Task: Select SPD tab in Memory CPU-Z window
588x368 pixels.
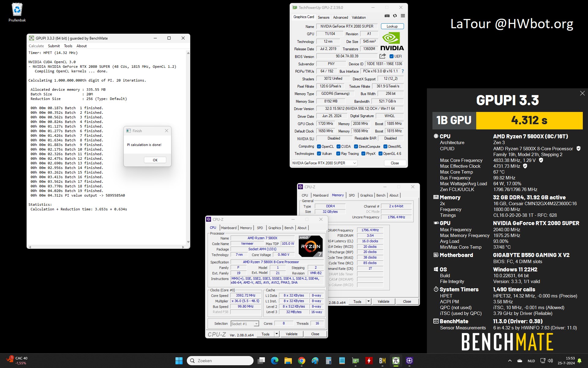Action: click(x=352, y=195)
